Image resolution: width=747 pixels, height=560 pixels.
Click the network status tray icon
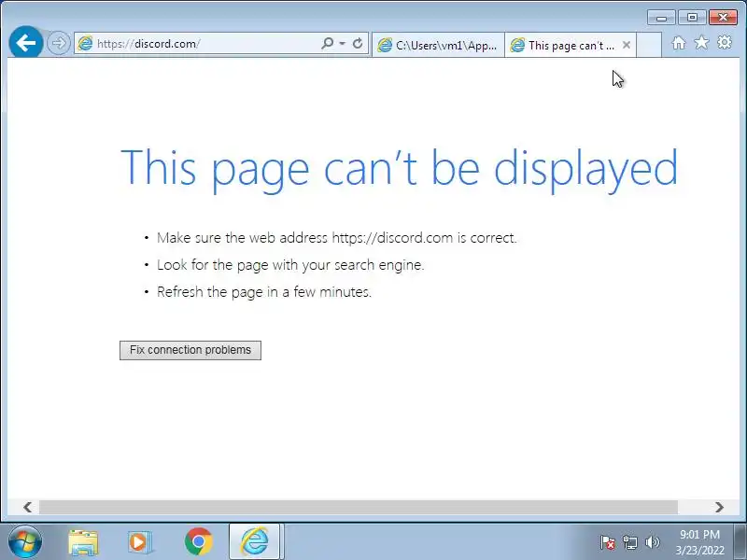630,542
